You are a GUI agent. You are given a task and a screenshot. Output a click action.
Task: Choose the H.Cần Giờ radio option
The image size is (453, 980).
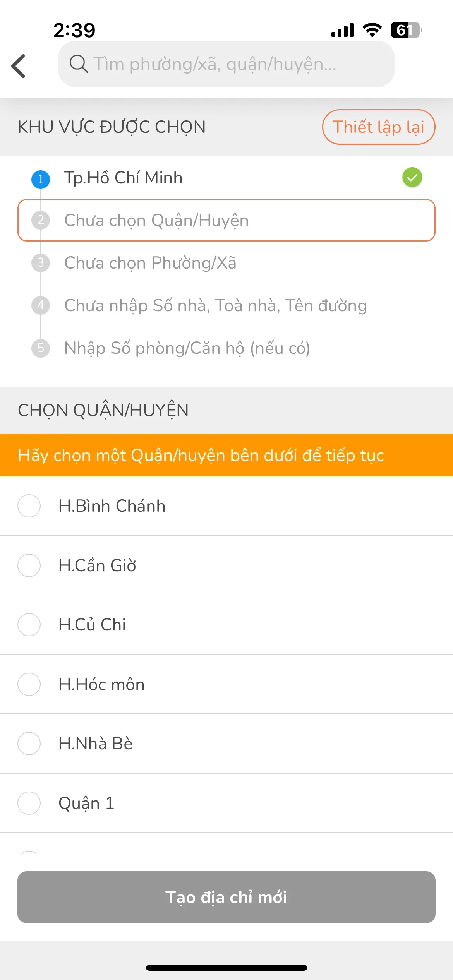pos(29,565)
